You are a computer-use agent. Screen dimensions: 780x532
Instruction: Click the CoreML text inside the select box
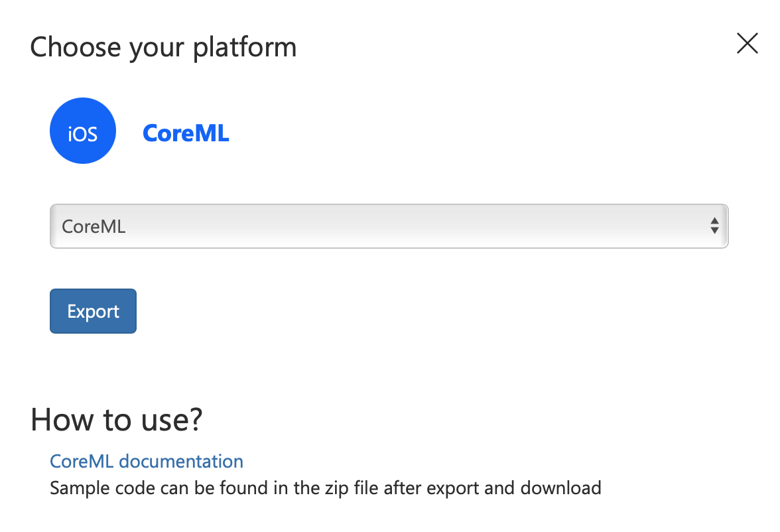click(x=94, y=226)
